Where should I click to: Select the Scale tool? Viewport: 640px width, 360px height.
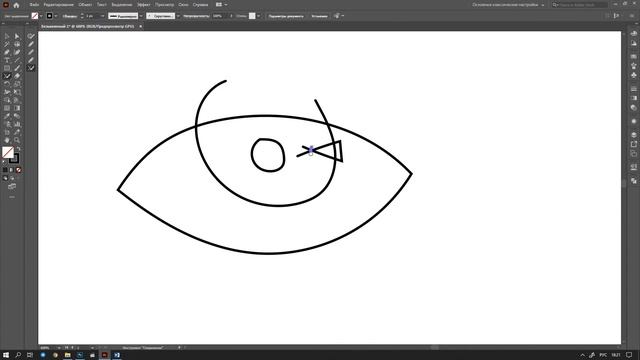17,84
